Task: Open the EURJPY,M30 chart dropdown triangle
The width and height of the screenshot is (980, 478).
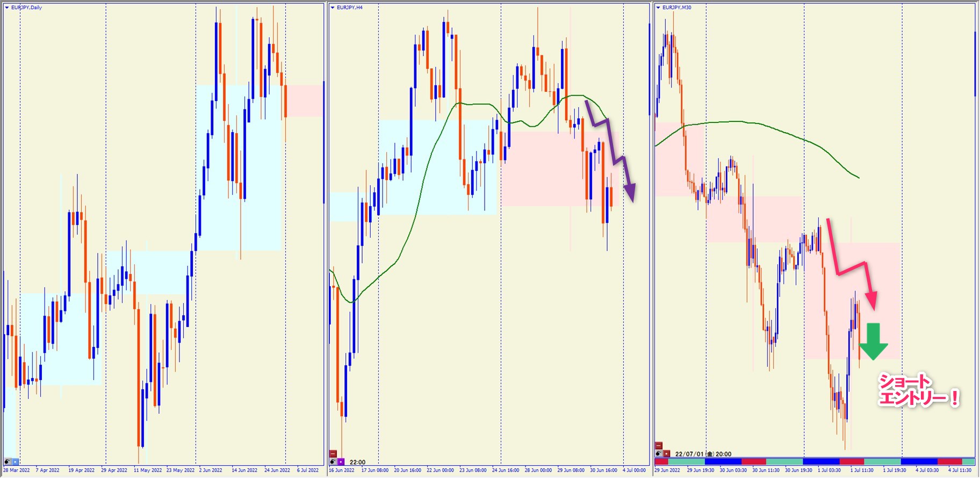Action: point(658,8)
